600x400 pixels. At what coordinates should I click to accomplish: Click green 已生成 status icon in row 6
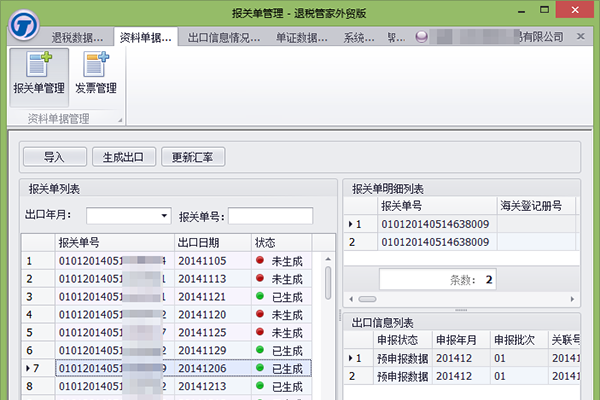coord(260,349)
